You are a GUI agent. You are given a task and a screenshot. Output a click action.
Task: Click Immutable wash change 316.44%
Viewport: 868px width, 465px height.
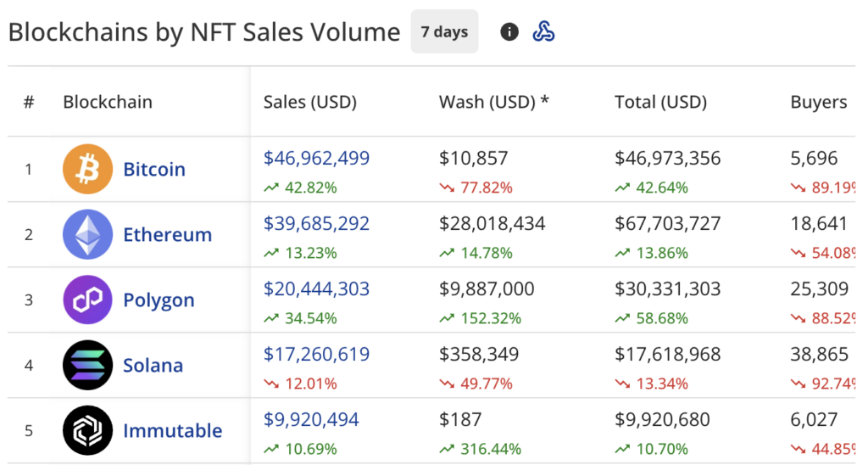[x=481, y=450]
